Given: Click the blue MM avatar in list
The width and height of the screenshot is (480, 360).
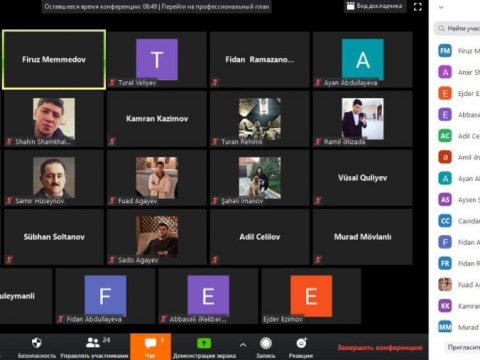Looking at the screenshot, I should coord(445,327).
